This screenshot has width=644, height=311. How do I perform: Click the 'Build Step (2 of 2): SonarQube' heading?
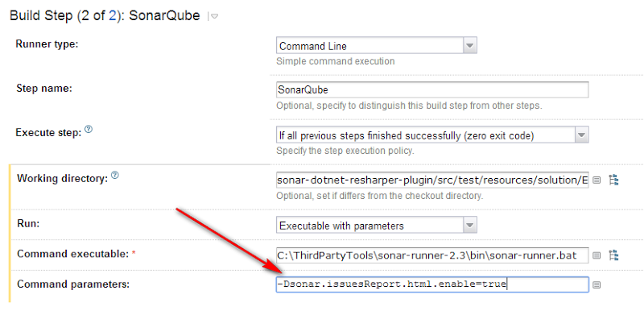[x=105, y=15]
